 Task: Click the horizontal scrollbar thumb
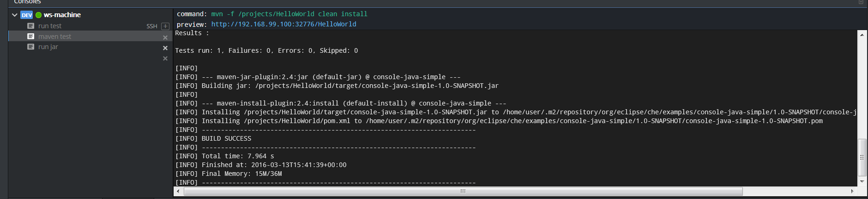(463, 191)
